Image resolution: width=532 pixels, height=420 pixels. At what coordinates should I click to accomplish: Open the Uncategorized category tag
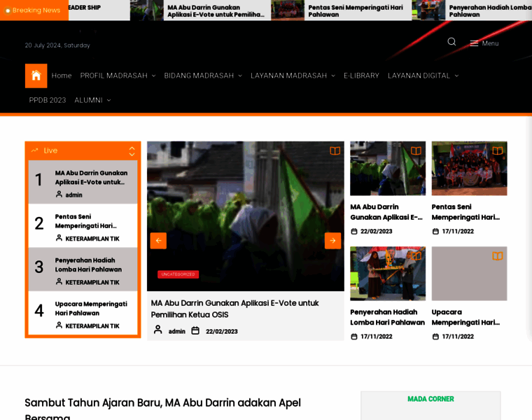178,274
